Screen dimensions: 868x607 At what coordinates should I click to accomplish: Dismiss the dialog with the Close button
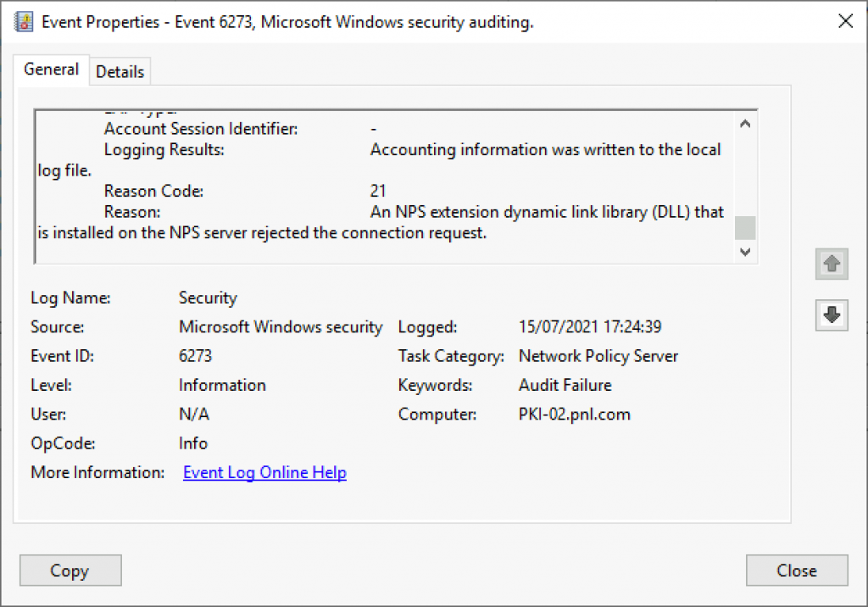coord(796,570)
